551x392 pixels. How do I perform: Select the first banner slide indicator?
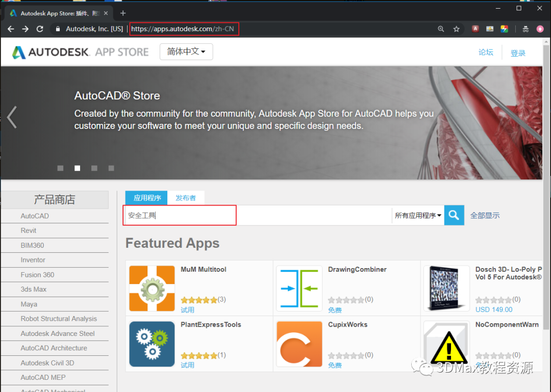click(x=60, y=168)
